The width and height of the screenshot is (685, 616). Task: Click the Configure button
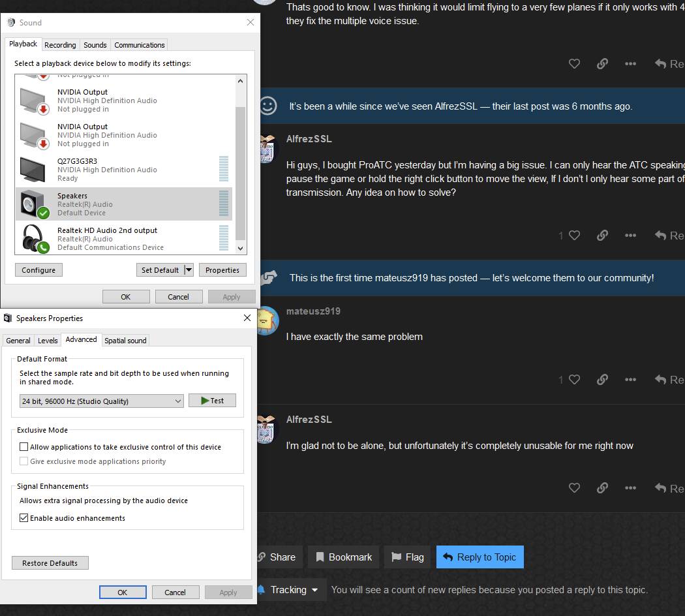tap(38, 270)
